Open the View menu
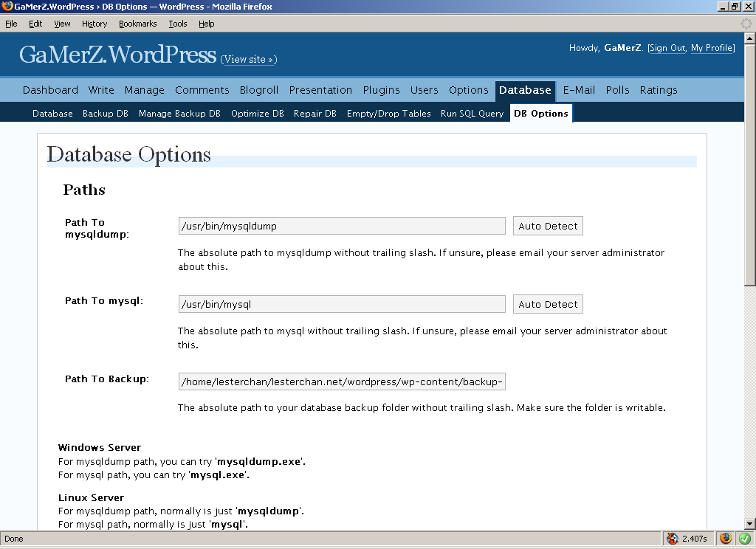This screenshot has height=549, width=756. [x=62, y=24]
